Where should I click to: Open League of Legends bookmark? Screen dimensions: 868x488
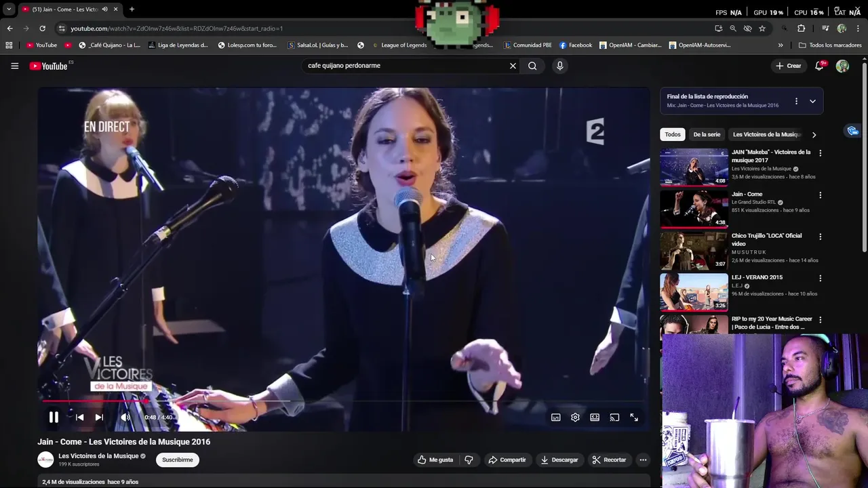coord(399,45)
